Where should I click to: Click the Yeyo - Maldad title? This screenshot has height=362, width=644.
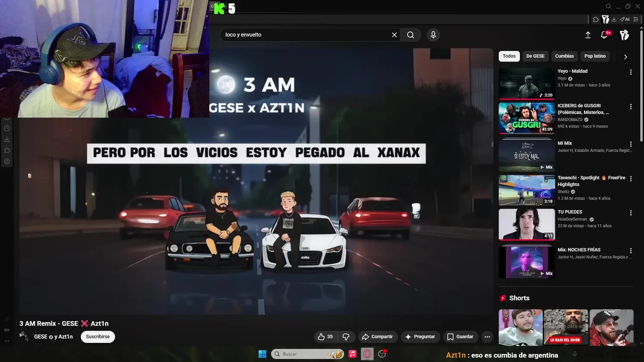(x=573, y=71)
